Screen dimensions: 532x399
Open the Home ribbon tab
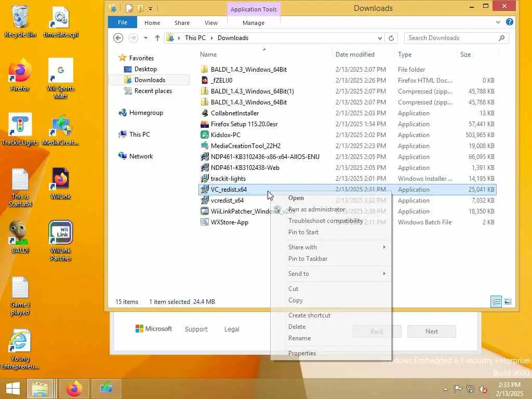tap(152, 23)
